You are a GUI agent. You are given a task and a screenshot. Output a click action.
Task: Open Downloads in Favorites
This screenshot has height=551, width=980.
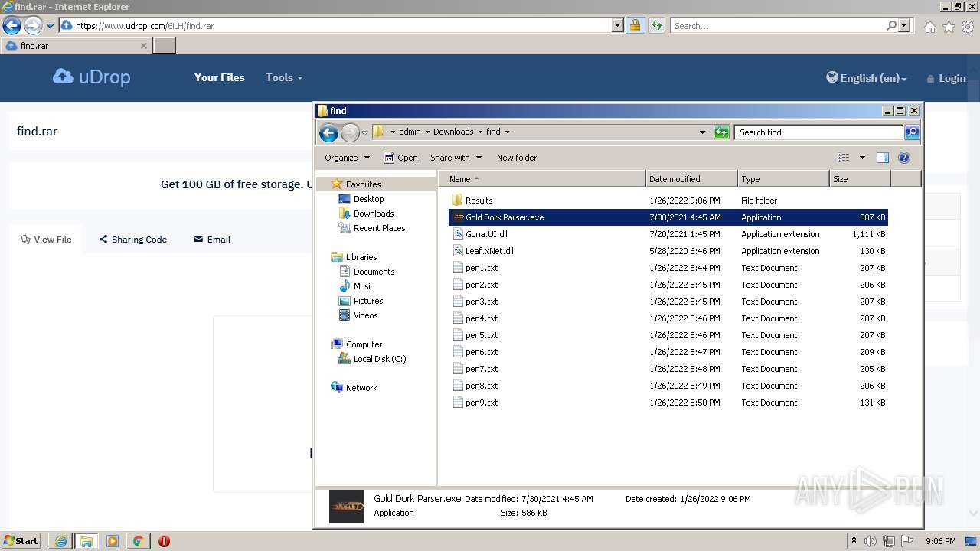(x=373, y=214)
